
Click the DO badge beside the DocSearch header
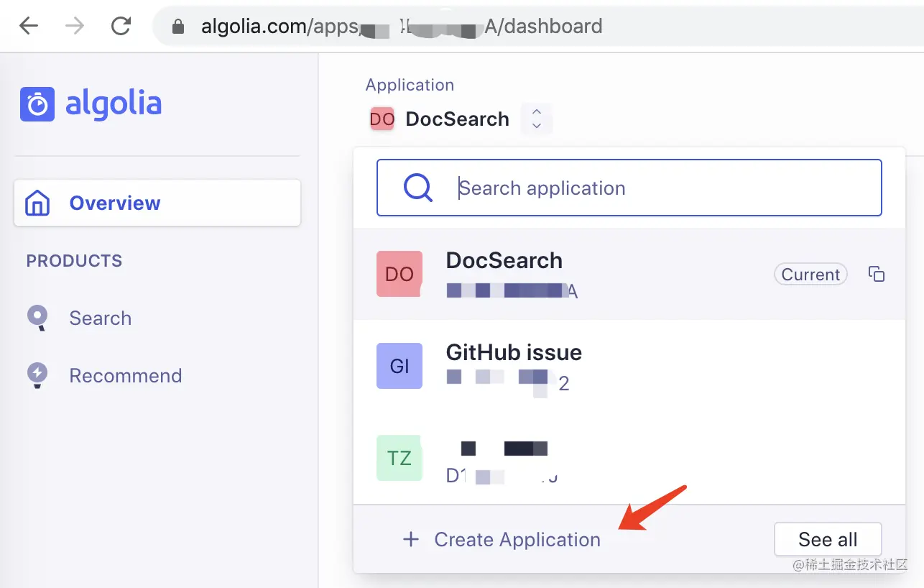tap(382, 119)
